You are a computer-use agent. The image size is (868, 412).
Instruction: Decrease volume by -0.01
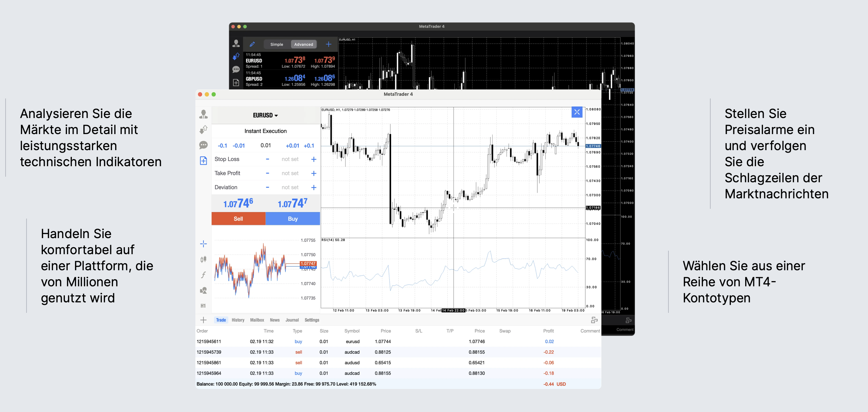(x=239, y=146)
